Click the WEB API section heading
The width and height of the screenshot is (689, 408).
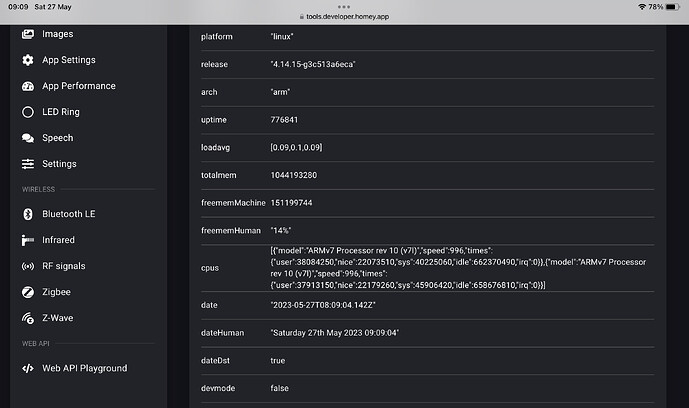36,343
